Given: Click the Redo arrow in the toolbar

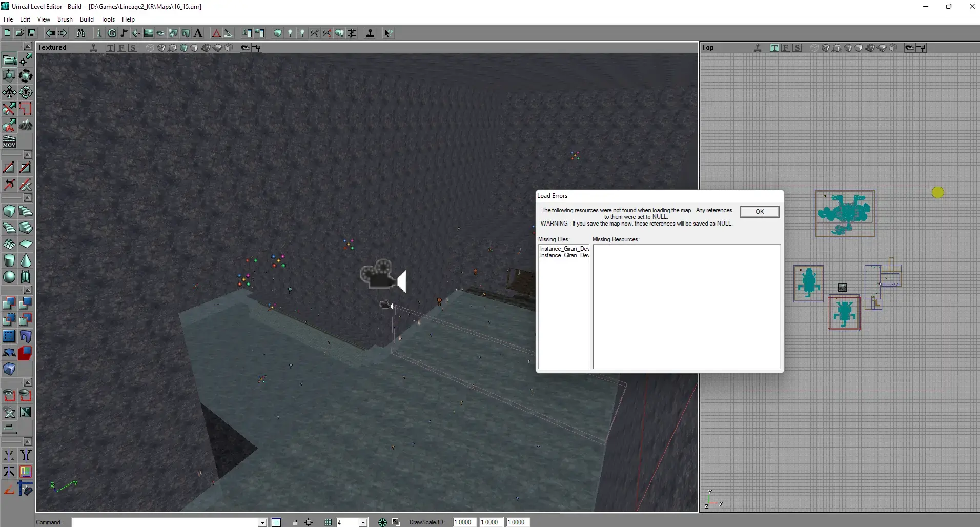Looking at the screenshot, I should coord(63,33).
